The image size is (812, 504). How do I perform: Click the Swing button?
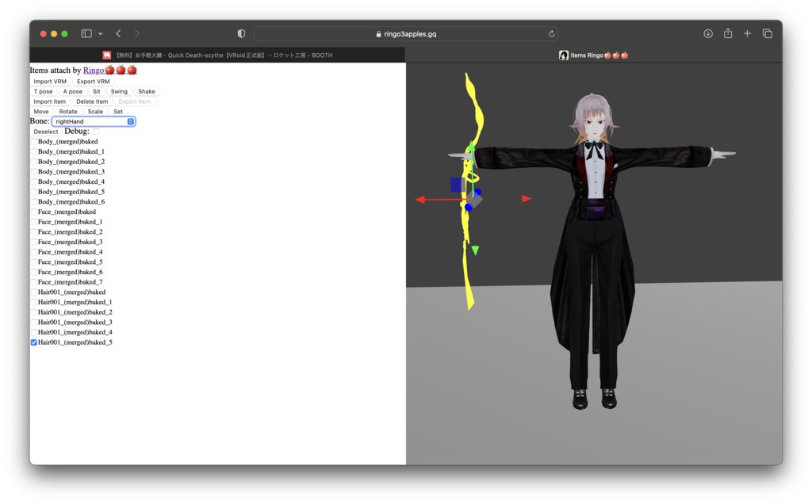click(x=119, y=91)
